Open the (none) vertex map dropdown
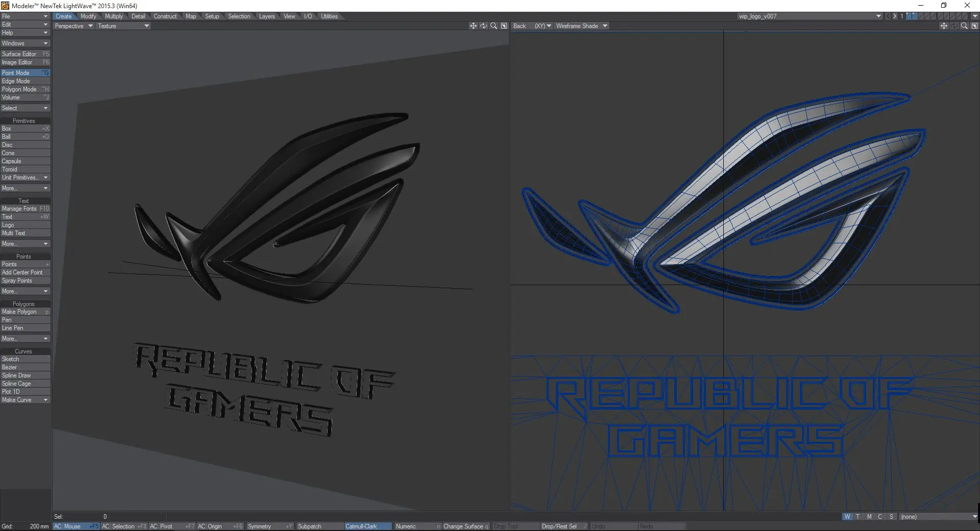 pyautogui.click(x=939, y=517)
